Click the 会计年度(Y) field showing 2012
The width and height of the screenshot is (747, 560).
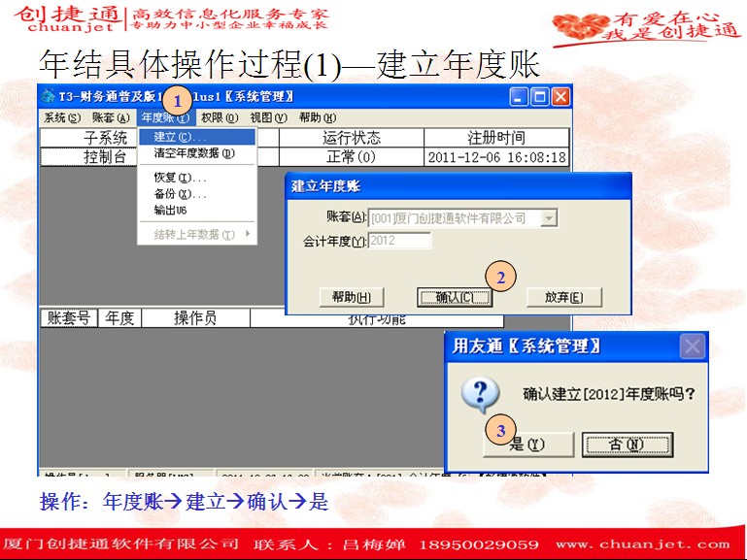point(399,241)
